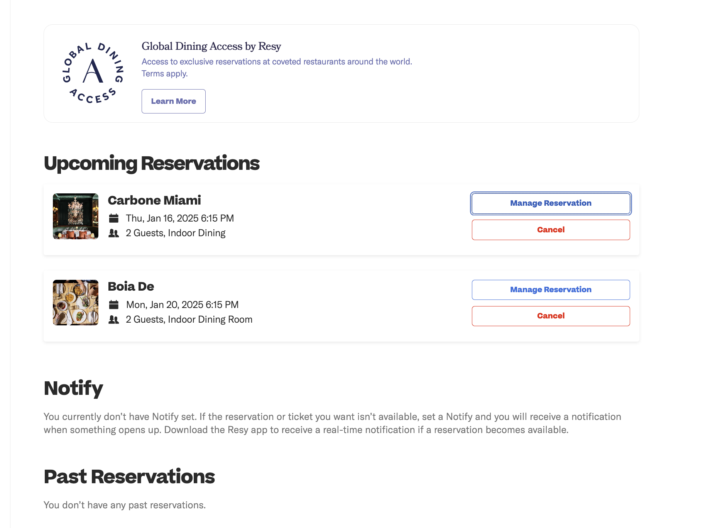Click guests icon under Carbone Miami
This screenshot has height=528, width=720.
pos(113,233)
